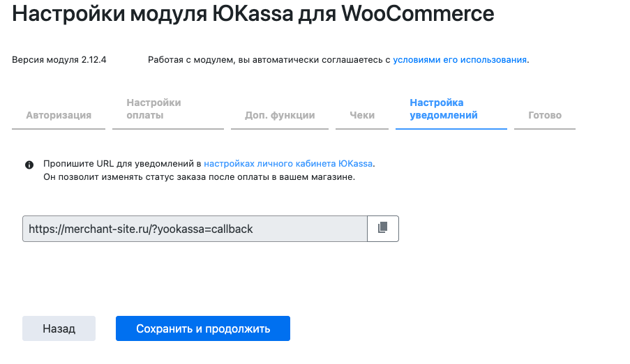The height and width of the screenshot is (364, 630).
Task: Click the word WooCommerce in the page title
Action: 417,14
